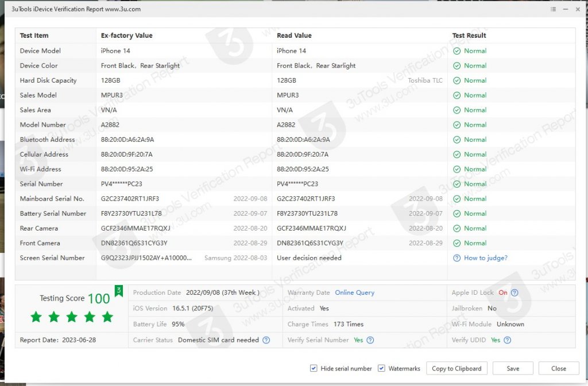Viewport: 588px width, 386px height.
Task: Open the Verify Serial Number help icon
Action: coord(370,340)
